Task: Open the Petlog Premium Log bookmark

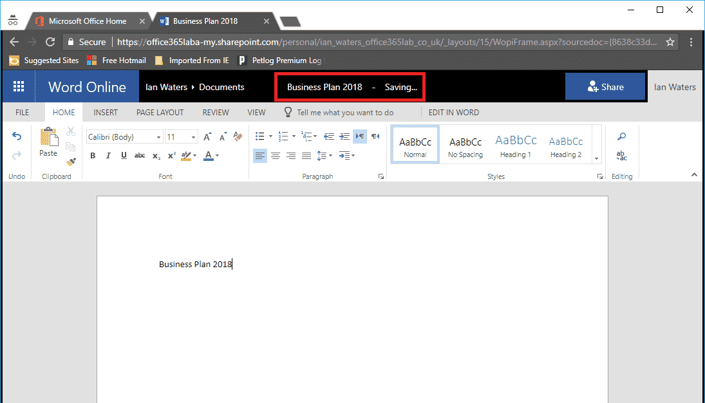Action: tap(280, 60)
